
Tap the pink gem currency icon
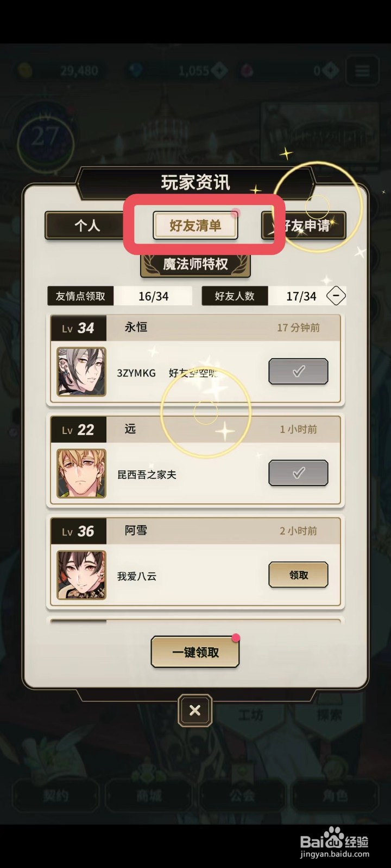pyautogui.click(x=248, y=71)
